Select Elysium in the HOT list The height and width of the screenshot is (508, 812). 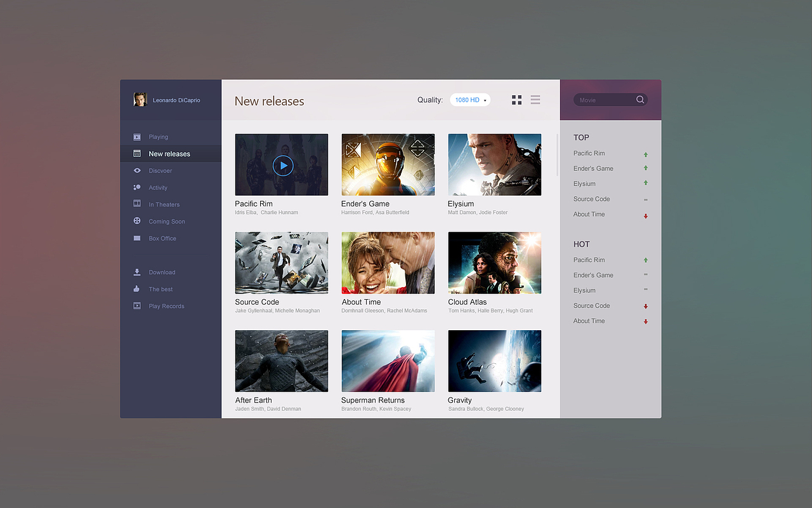(585, 290)
